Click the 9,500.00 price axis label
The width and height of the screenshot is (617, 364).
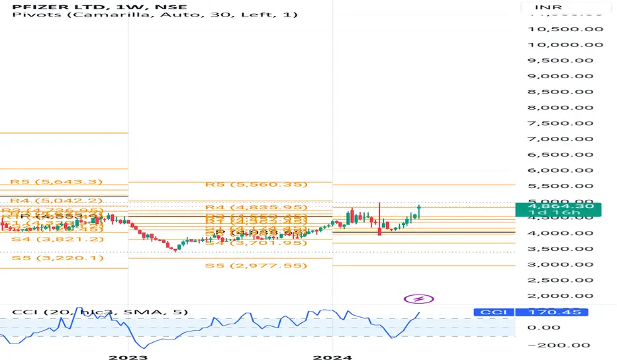(x=560, y=61)
